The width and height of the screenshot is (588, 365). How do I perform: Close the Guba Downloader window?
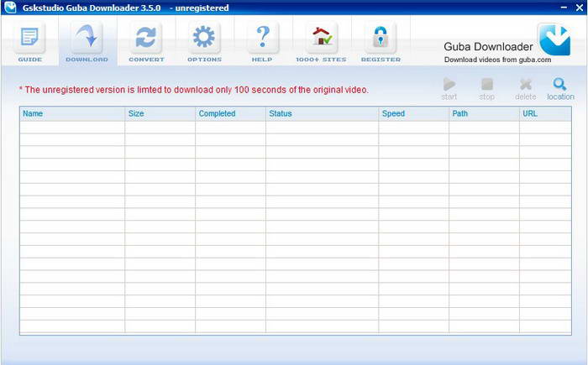coord(580,8)
